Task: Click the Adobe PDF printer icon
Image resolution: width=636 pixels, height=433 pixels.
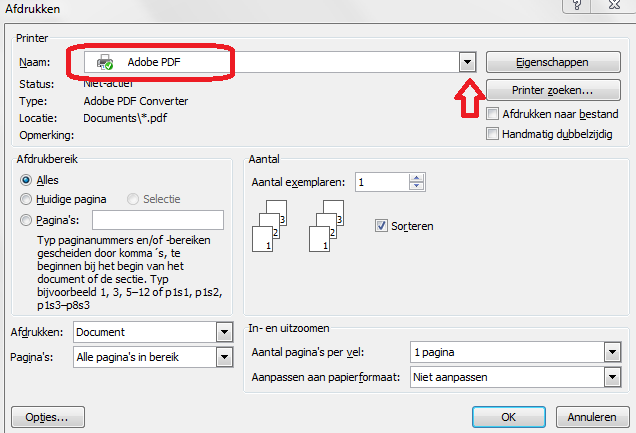Action: tap(104, 62)
